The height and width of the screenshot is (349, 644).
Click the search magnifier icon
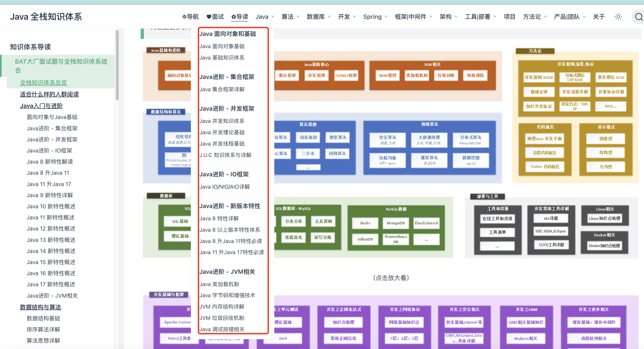point(638,17)
